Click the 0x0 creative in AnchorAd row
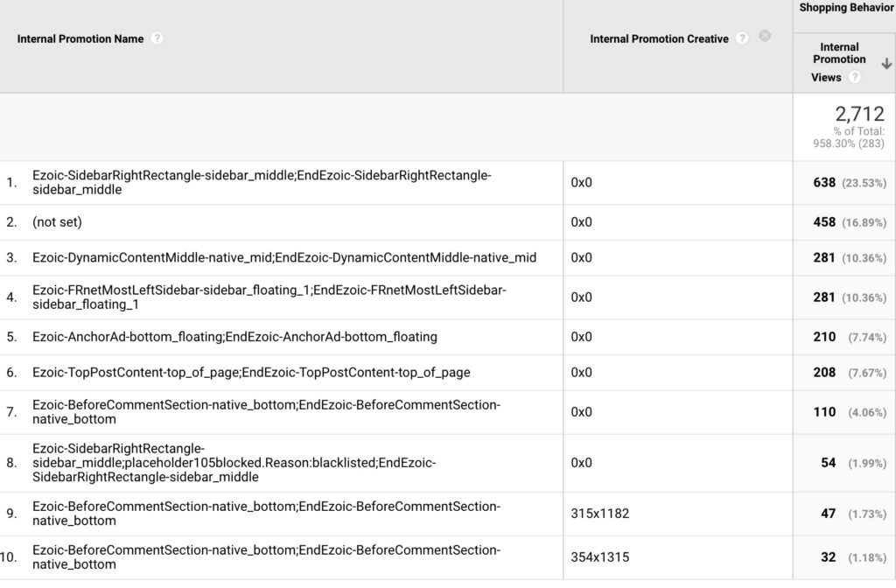 coord(581,337)
